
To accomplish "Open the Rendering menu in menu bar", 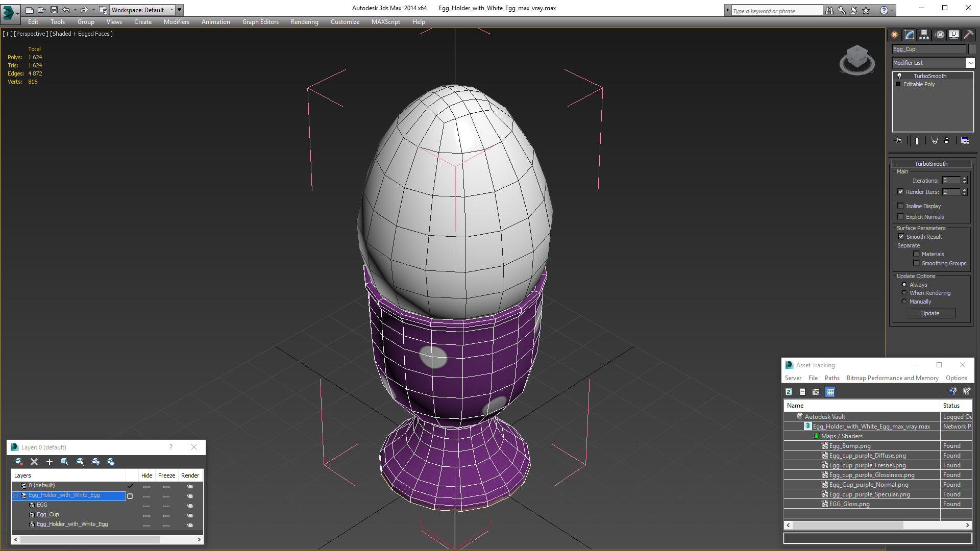I will coord(304,21).
